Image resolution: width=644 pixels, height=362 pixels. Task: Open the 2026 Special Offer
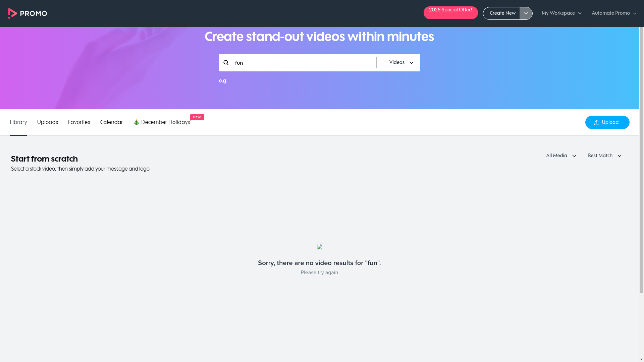(x=450, y=13)
